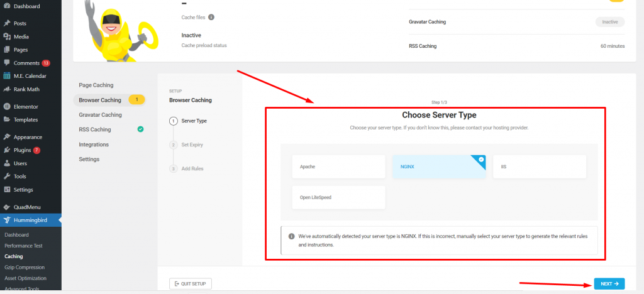Click the Cache files info icon
Screen dimensions: 644x294
coord(211,17)
